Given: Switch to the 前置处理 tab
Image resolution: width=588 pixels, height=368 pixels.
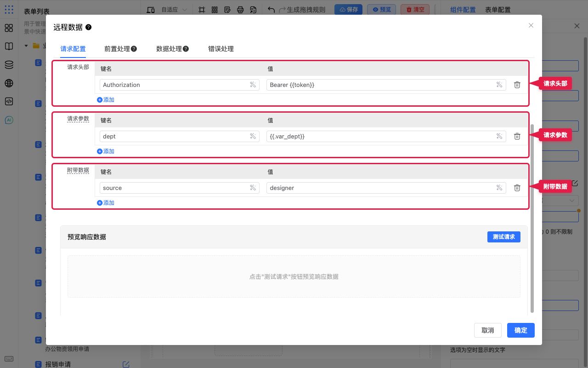Looking at the screenshot, I should (x=117, y=49).
